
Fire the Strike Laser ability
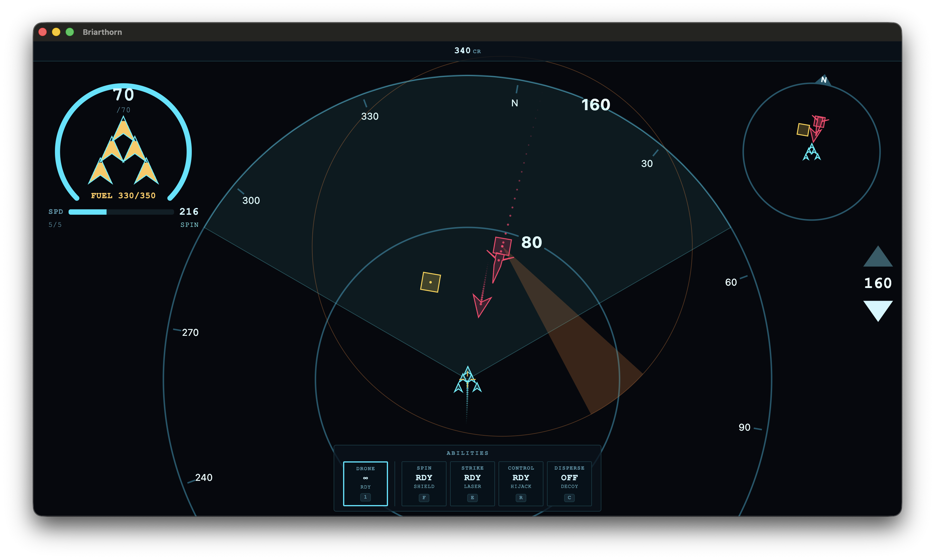(x=472, y=484)
